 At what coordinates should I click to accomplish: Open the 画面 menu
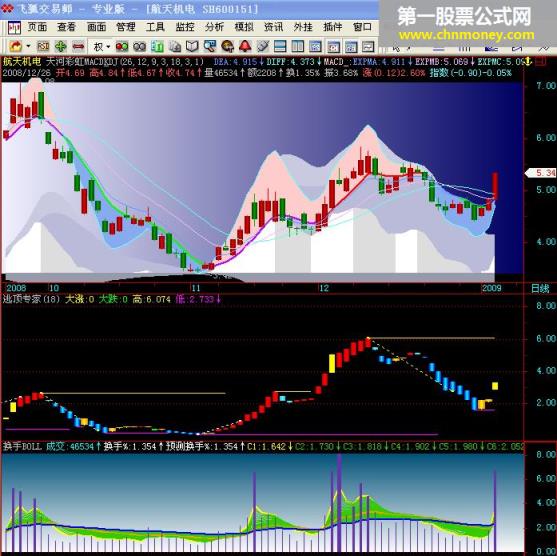[x=96, y=27]
